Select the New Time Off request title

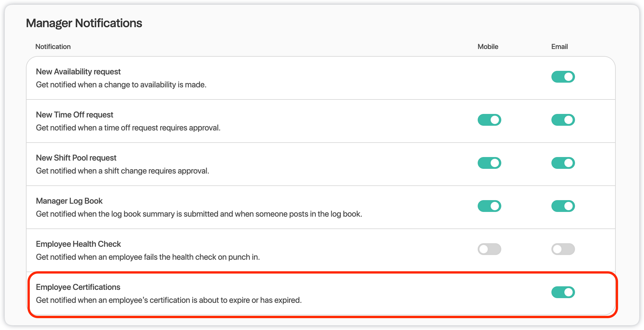pos(75,115)
